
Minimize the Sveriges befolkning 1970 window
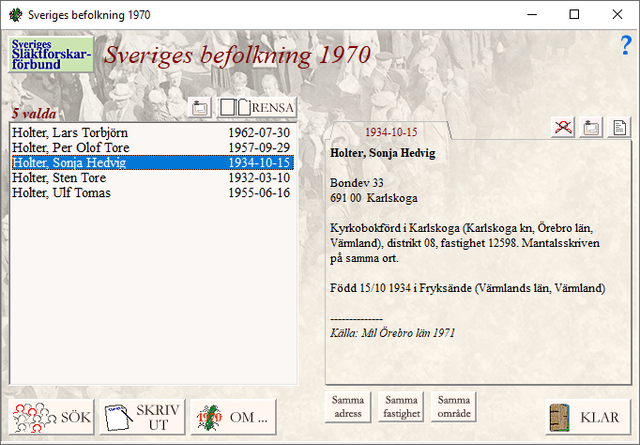click(532, 15)
